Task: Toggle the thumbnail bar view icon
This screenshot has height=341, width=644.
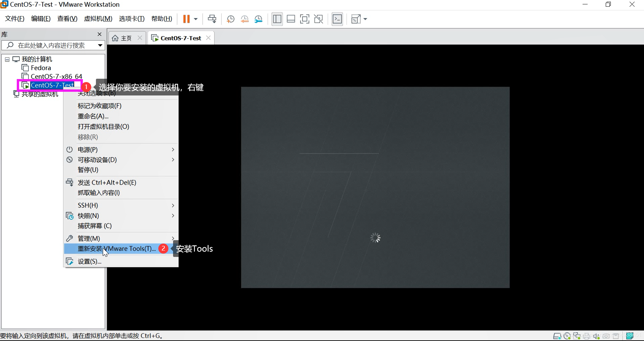Action: 291,19
